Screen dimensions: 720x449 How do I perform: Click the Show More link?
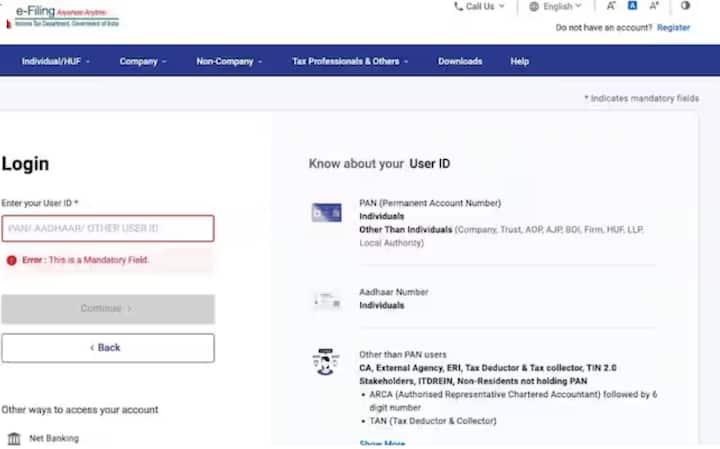coord(382,443)
